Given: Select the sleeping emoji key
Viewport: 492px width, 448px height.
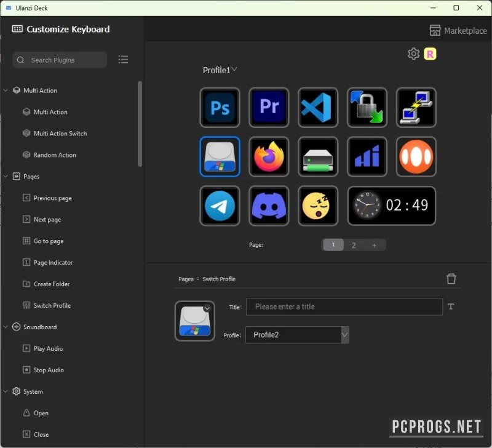Looking at the screenshot, I should point(318,206).
